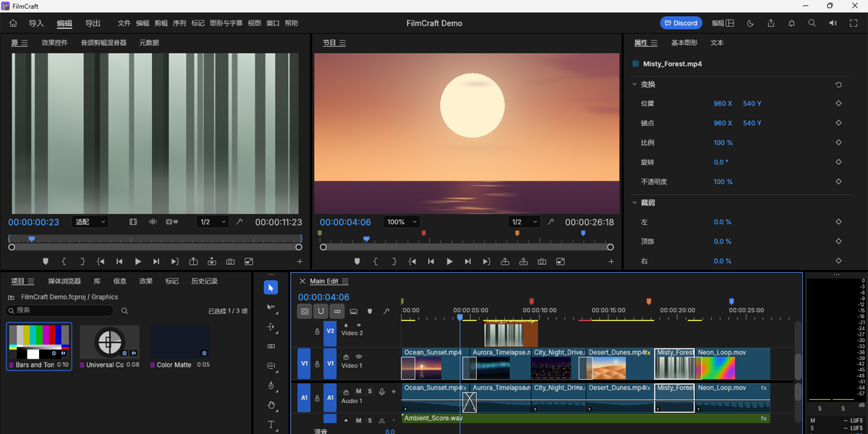Viewport: 868px width, 434px height.
Task: Switch to the 效果控件 tab
Action: tap(54, 43)
